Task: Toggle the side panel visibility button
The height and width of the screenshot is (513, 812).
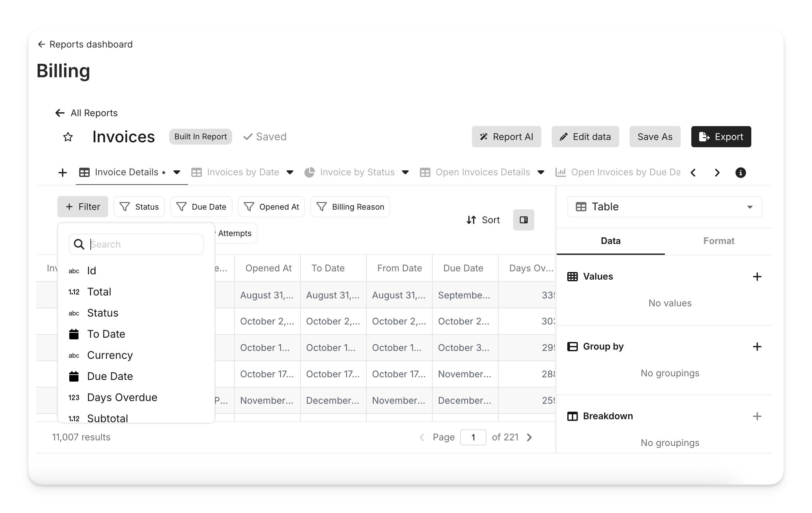Action: point(523,220)
